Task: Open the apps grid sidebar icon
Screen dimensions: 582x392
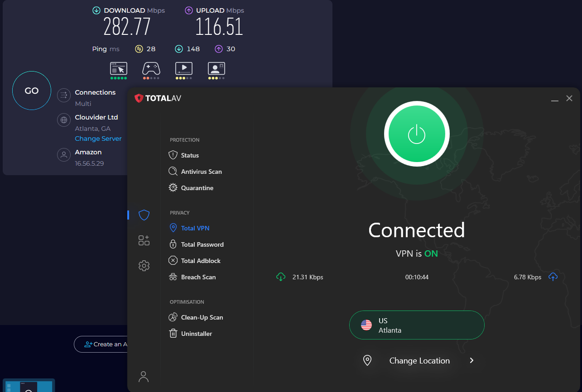Action: [x=144, y=240]
